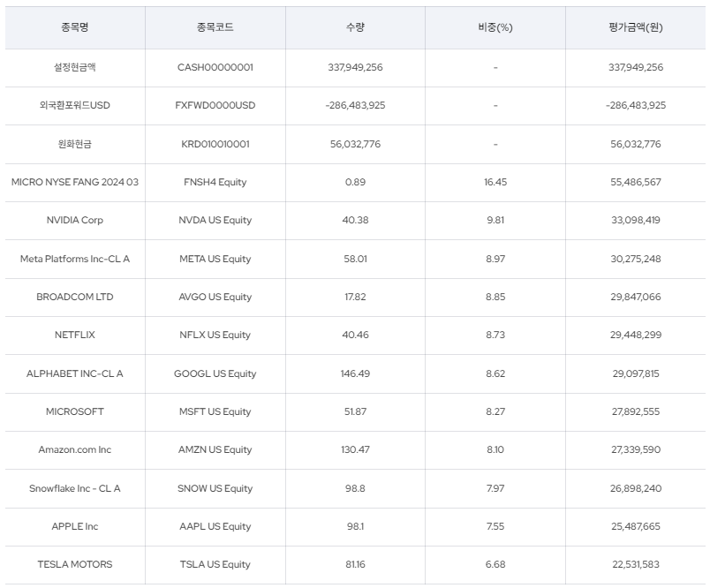Click the 종목명 column header

point(75,27)
